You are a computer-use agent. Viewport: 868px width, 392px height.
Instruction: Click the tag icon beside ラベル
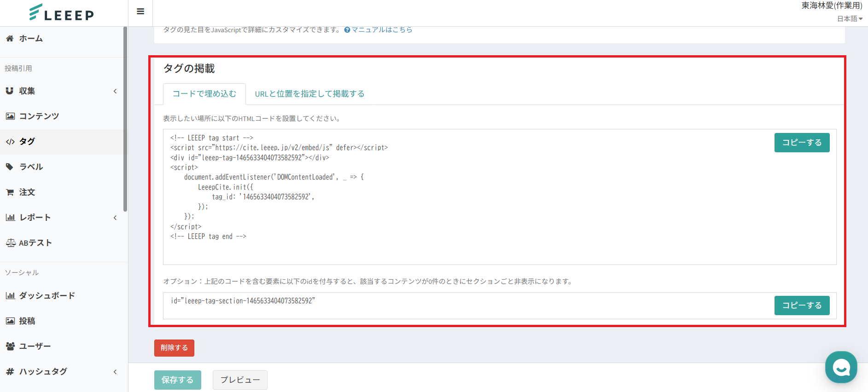pos(10,167)
